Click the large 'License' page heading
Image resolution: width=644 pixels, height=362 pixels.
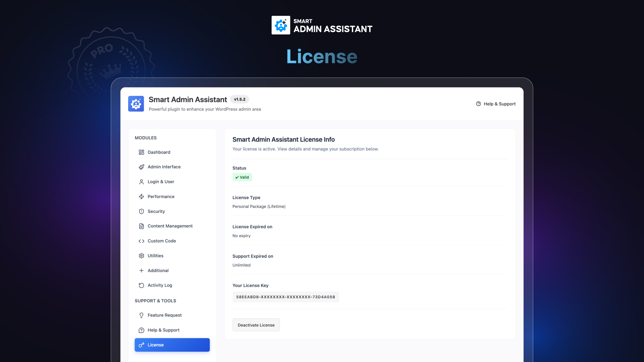click(322, 56)
